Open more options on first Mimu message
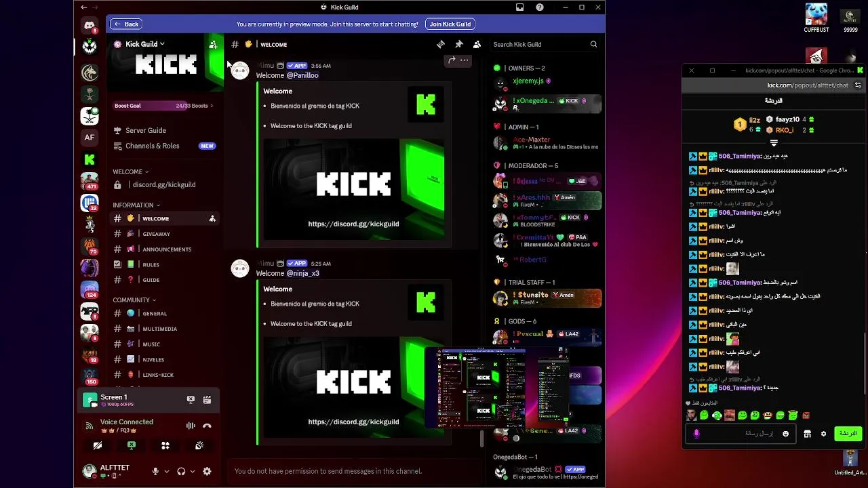868x488 pixels. point(465,60)
